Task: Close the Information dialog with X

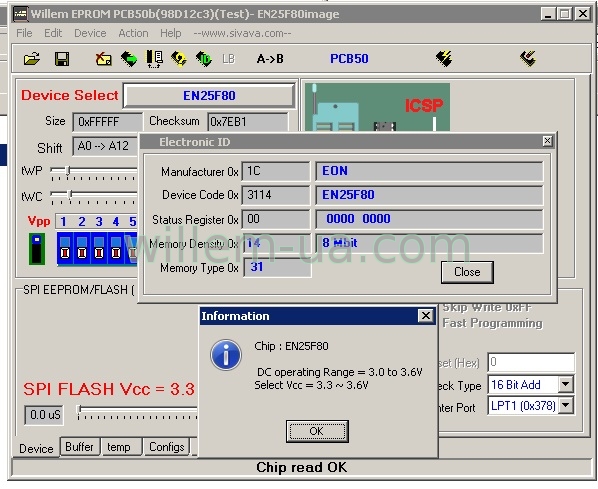Action: tap(426, 316)
